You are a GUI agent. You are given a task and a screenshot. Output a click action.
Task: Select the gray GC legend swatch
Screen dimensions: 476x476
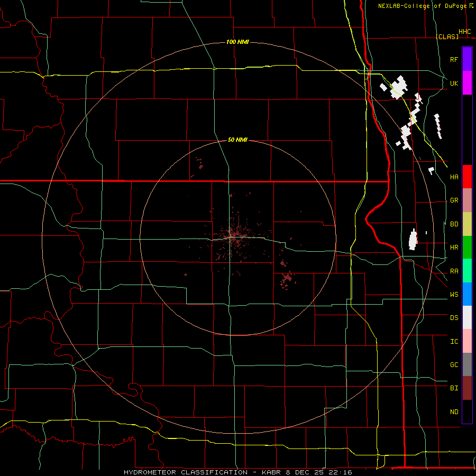click(467, 364)
